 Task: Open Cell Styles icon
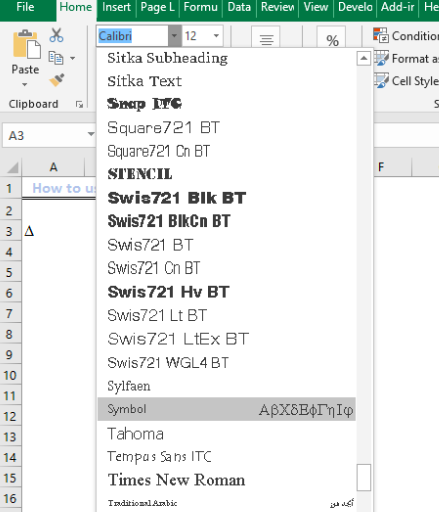pyautogui.click(x=381, y=81)
